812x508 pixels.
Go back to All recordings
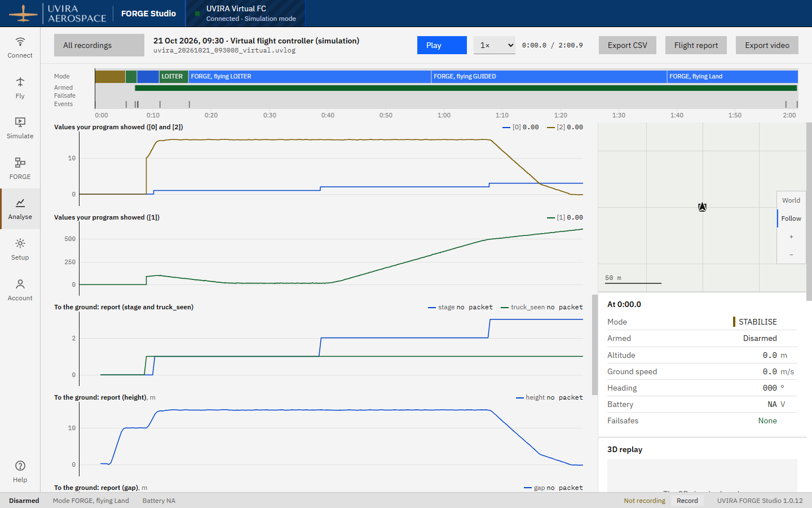coord(99,45)
